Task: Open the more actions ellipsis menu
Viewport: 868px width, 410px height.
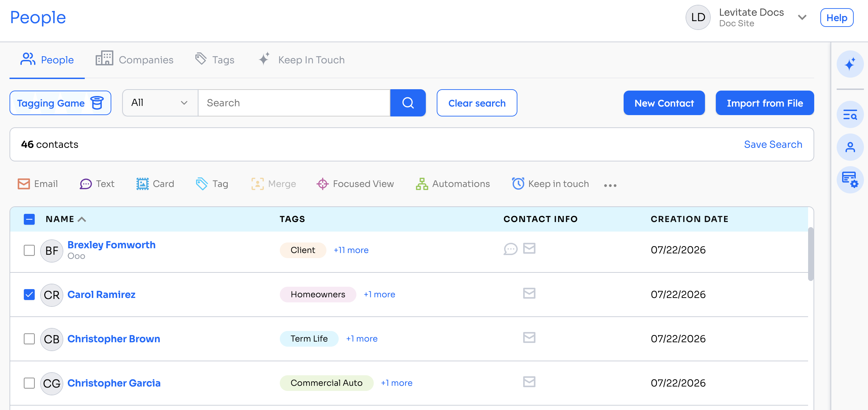Action: tap(610, 185)
